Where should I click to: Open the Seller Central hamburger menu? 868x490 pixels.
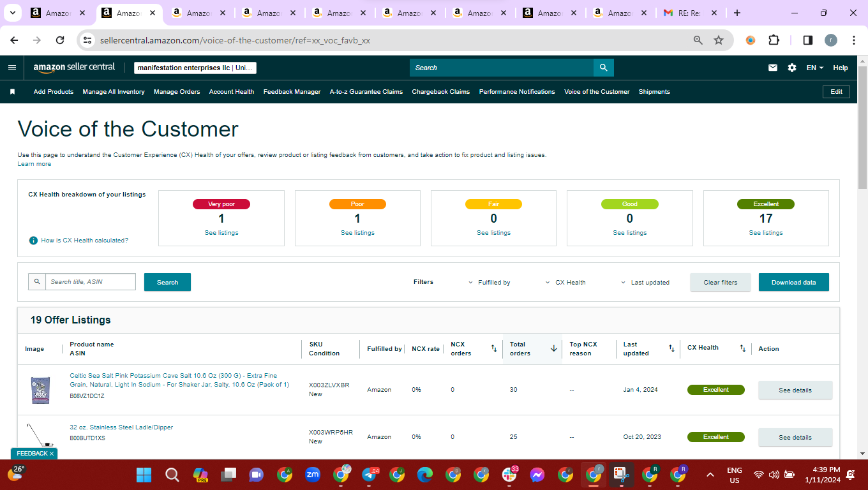click(12, 68)
